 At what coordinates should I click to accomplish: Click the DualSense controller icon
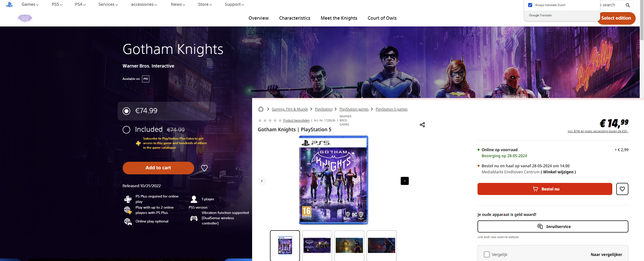(x=194, y=218)
